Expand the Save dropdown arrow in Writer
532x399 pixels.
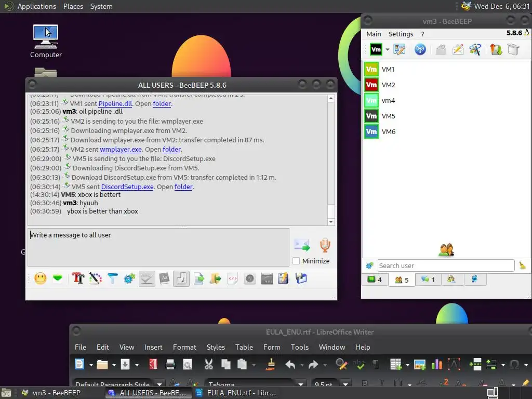137,365
